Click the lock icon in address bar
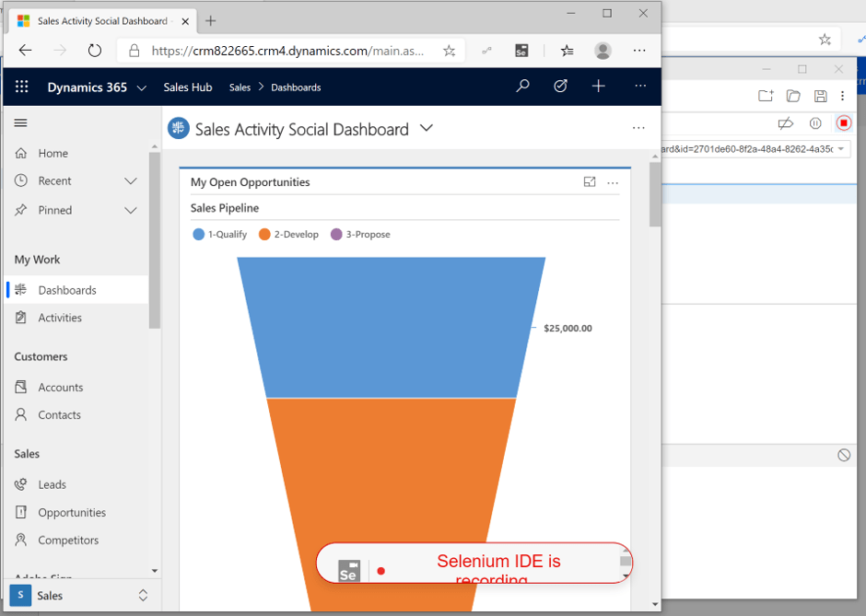The image size is (866, 616). 135,51
